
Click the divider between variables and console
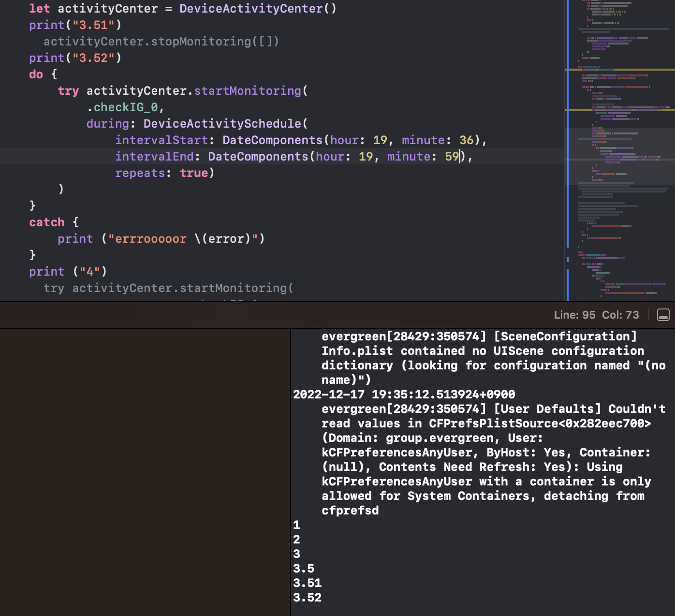[291, 472]
